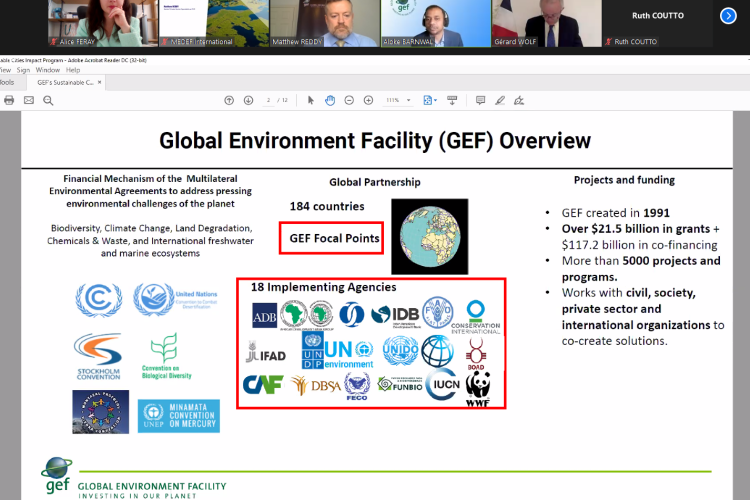Click the IFAD logo
The image size is (750, 500).
tap(266, 353)
